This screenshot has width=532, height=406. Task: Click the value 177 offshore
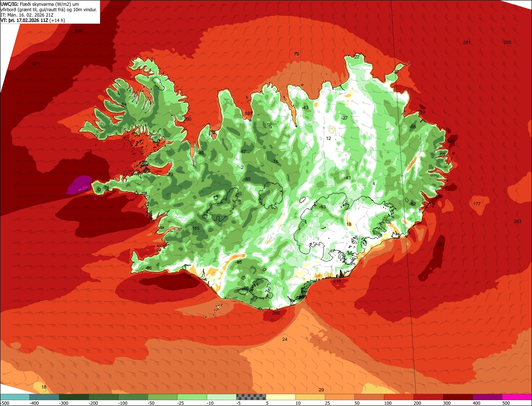click(x=477, y=204)
